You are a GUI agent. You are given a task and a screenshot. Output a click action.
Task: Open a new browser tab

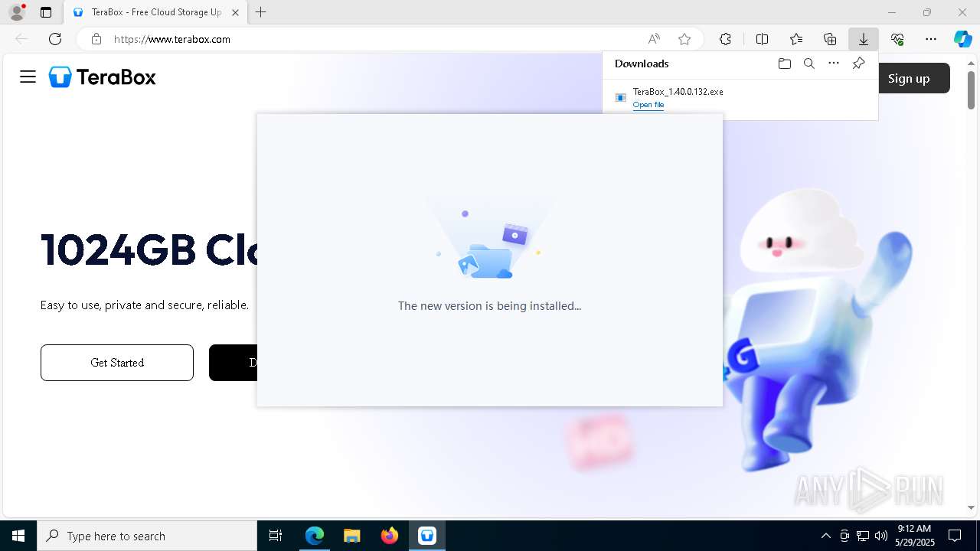260,12
